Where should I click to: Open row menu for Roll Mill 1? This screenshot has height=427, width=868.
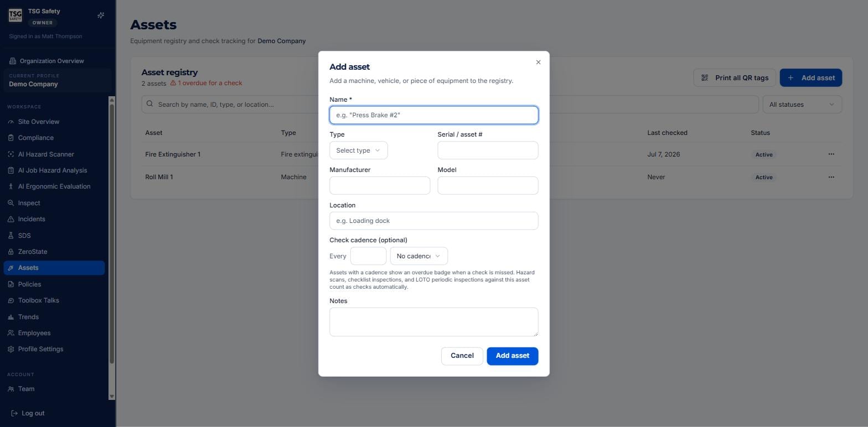[831, 177]
